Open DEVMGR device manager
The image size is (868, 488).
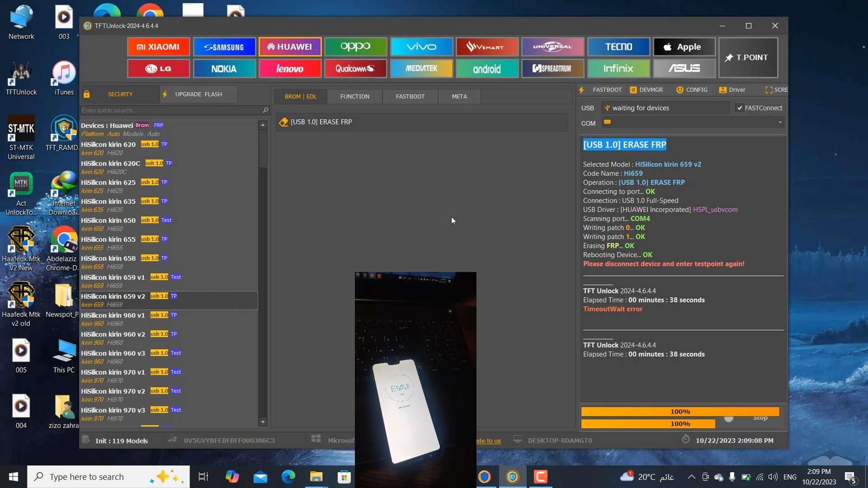coord(647,90)
